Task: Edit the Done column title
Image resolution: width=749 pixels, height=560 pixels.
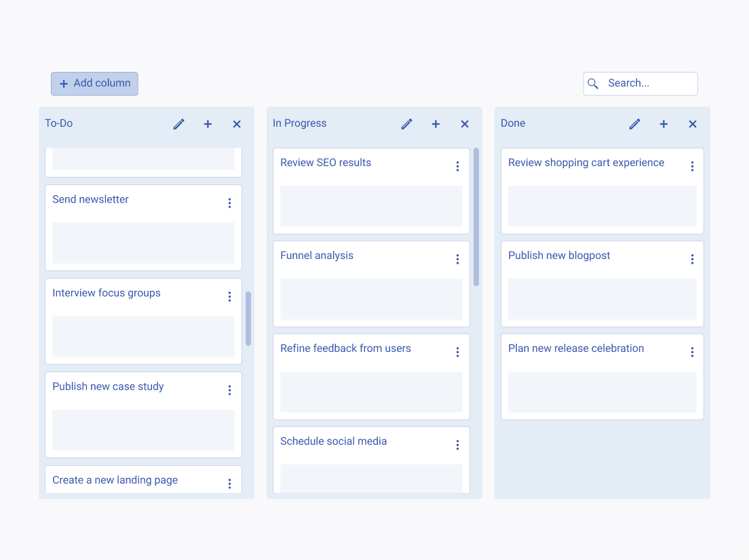Action: (x=634, y=124)
